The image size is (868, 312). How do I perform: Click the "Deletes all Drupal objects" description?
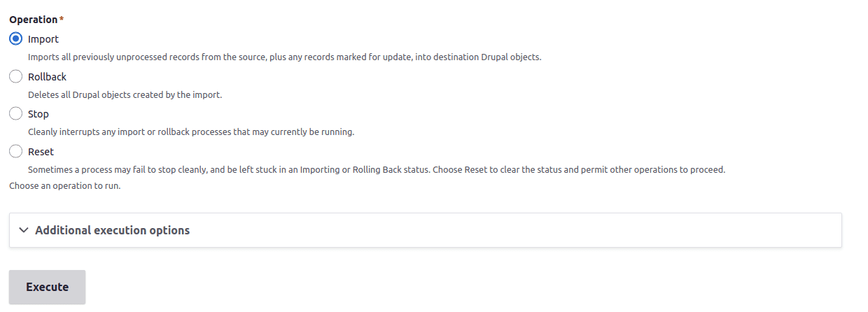(x=125, y=94)
